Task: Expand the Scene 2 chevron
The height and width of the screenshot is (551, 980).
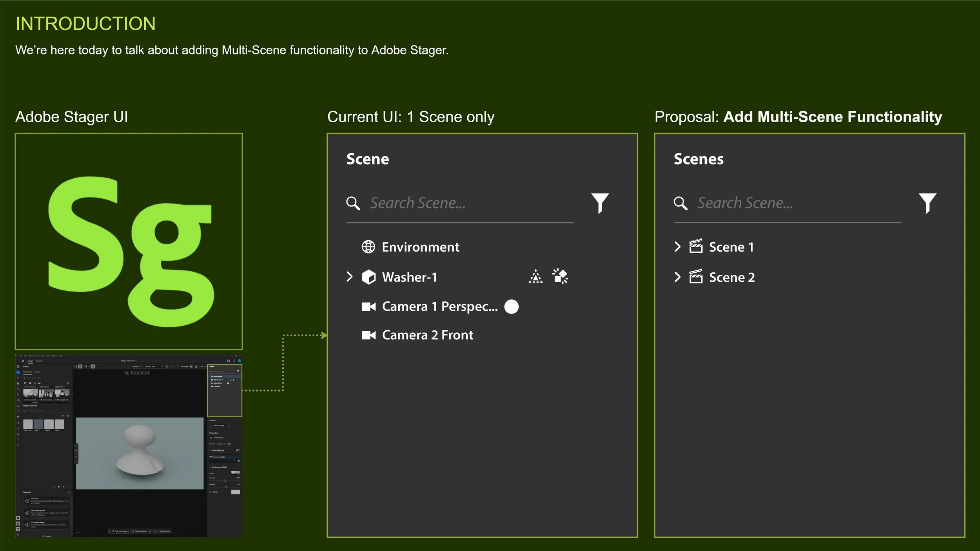Action: point(677,277)
